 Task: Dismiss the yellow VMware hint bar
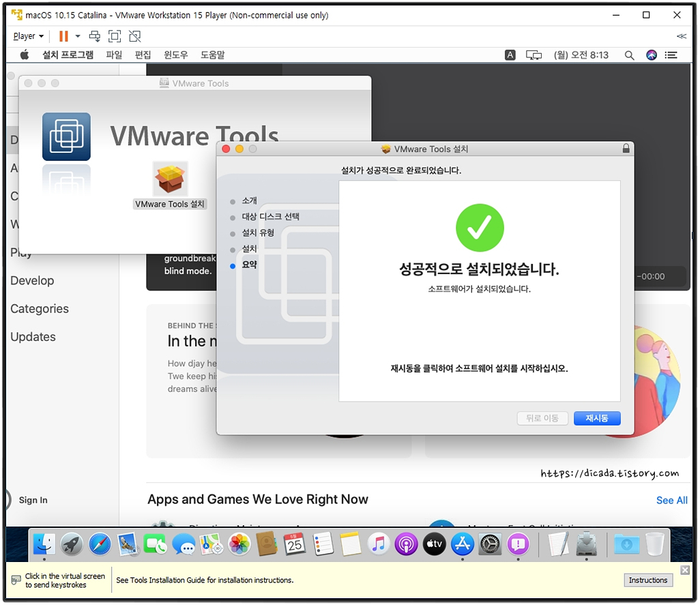pos(685,570)
